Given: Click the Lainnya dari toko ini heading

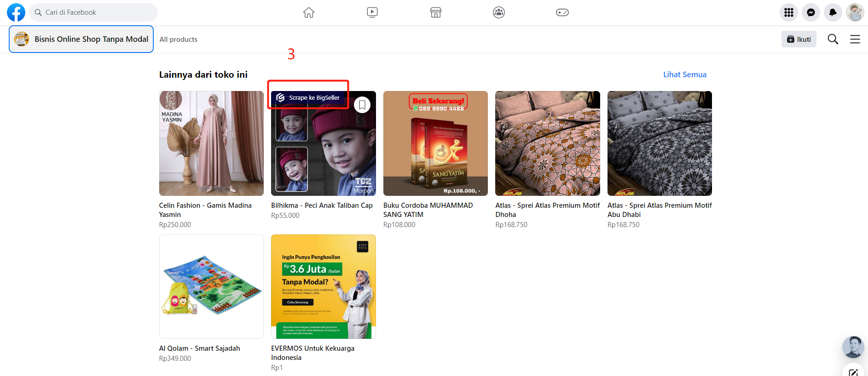Looking at the screenshot, I should [203, 74].
